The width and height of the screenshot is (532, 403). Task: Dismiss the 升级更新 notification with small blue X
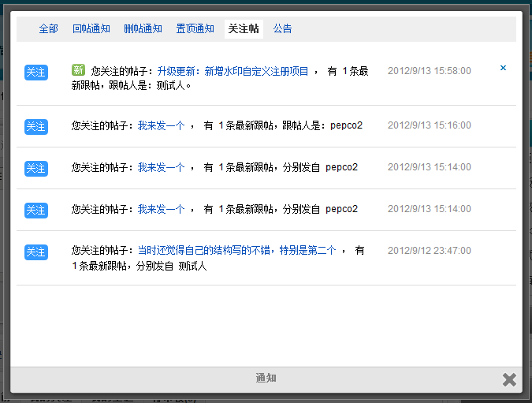(x=503, y=68)
